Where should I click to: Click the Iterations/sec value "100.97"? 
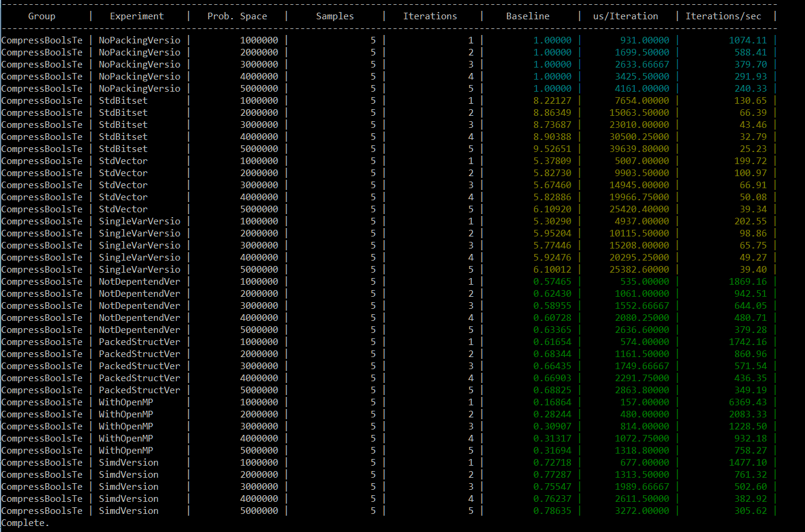click(751, 173)
